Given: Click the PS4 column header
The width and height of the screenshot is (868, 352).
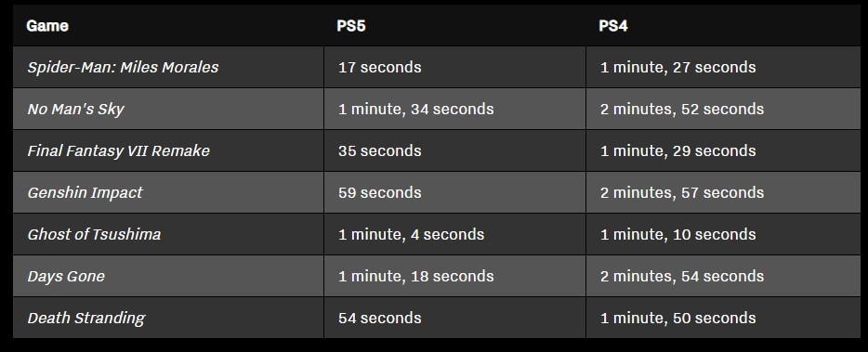Looking at the screenshot, I should click(723, 25).
